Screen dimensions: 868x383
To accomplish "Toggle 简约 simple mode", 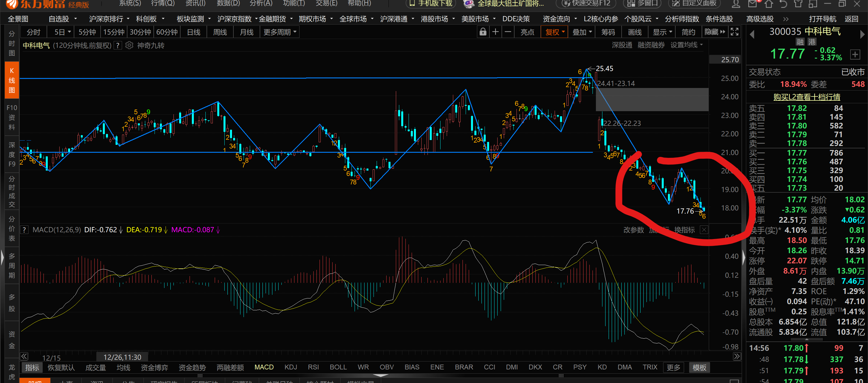I will [x=688, y=32].
